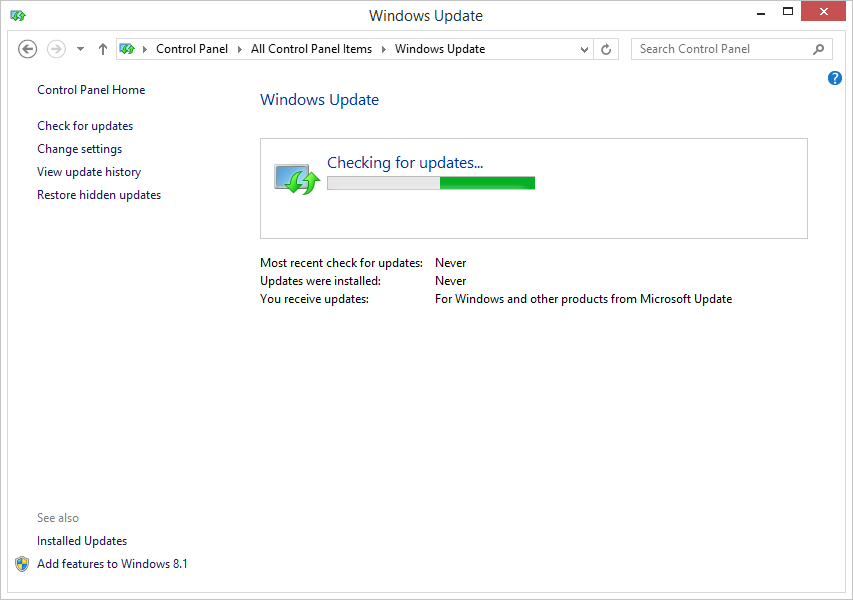Select the Control Panel breadcrumb
The image size is (853, 600).
191,49
